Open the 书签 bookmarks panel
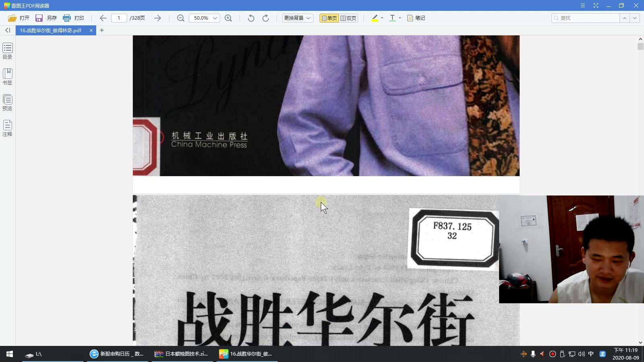This screenshot has width=644, height=362. [x=8, y=77]
